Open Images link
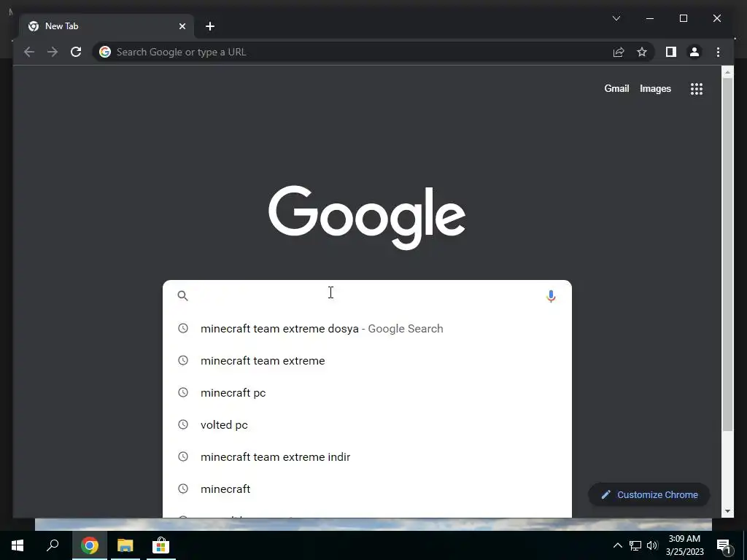This screenshot has height=560, width=747. [655, 88]
